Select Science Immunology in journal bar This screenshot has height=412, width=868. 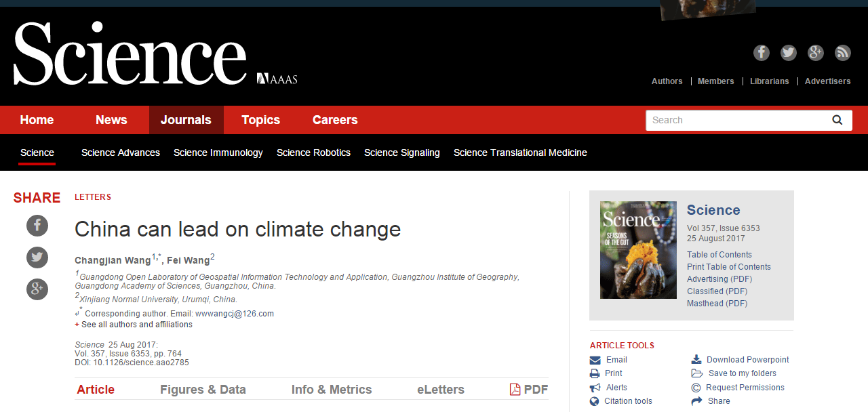[218, 152]
